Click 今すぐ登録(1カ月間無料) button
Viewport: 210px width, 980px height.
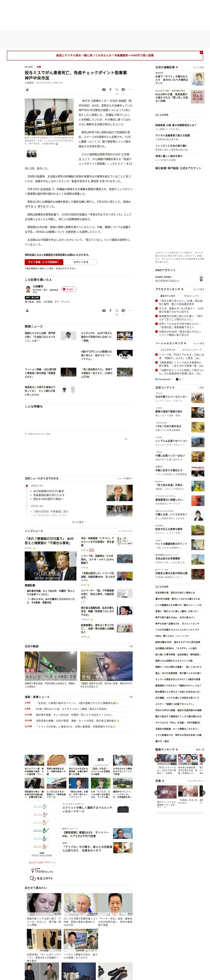coord(44,262)
